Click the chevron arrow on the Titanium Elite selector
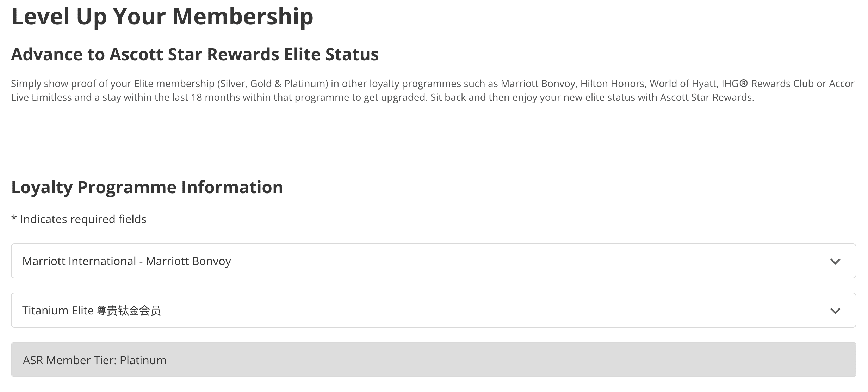 tap(835, 311)
